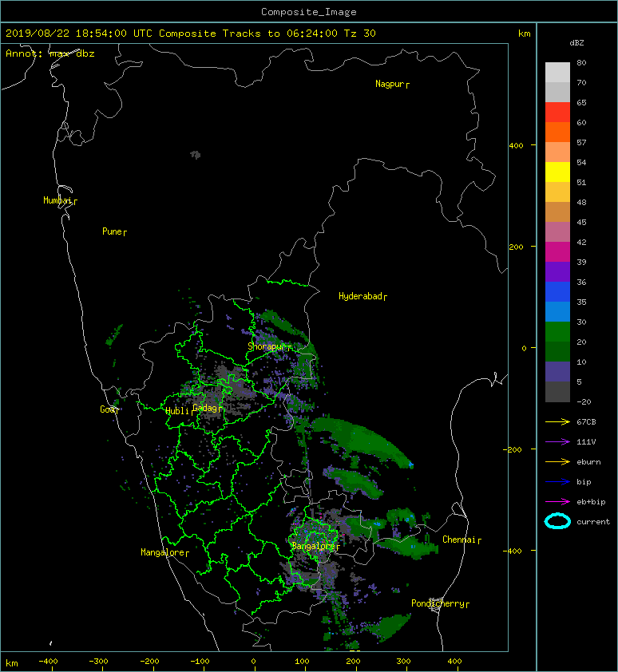The width and height of the screenshot is (618, 672).
Task: Click the Shorapur city label
Action: pyautogui.click(x=267, y=346)
